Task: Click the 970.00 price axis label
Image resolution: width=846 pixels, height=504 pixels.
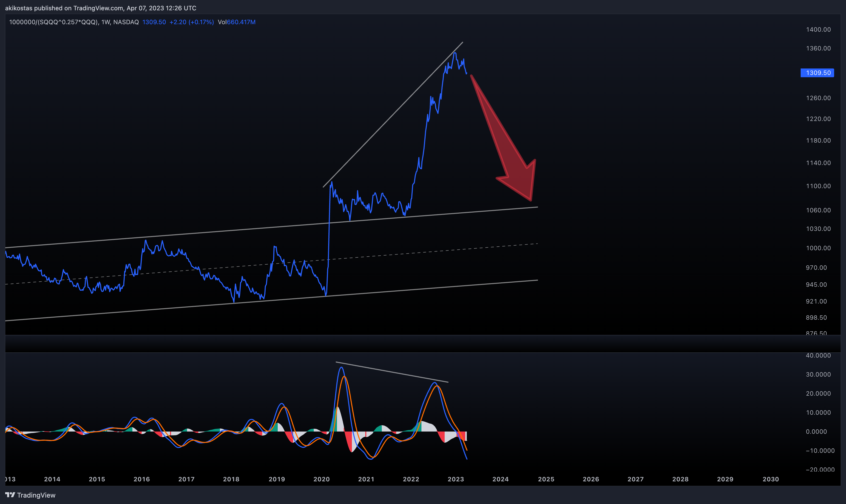Action: [x=816, y=268]
